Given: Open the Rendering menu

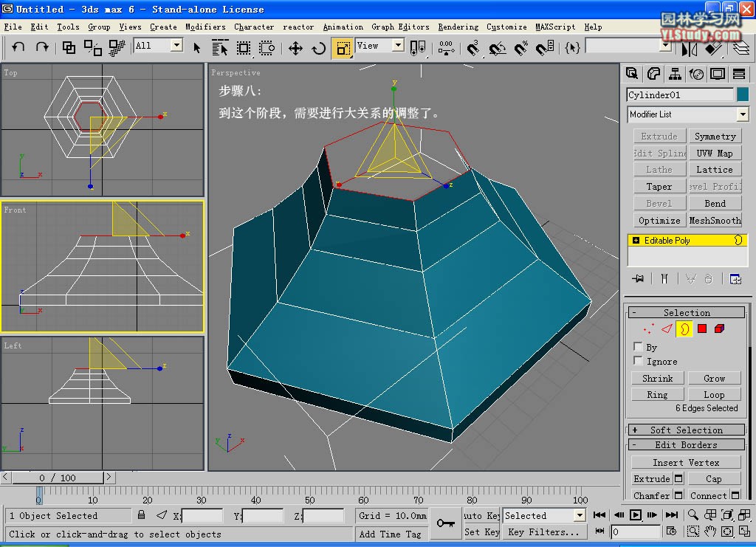Looking at the screenshot, I should [458, 27].
